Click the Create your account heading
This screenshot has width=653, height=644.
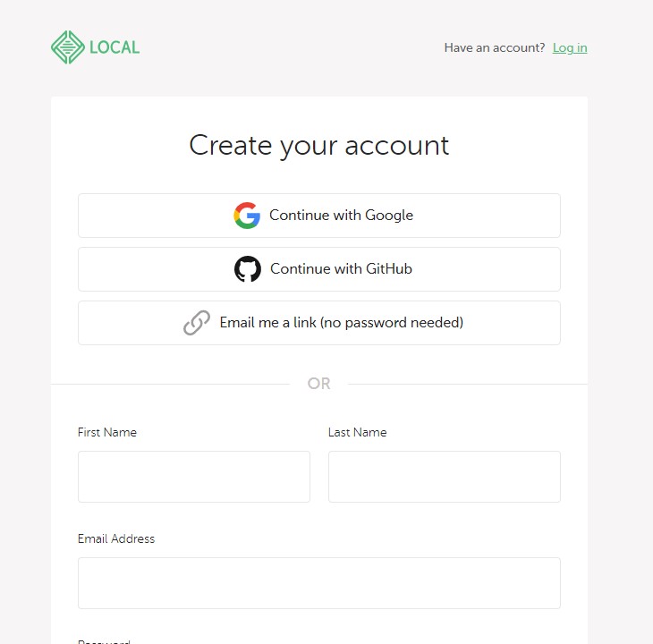(319, 145)
